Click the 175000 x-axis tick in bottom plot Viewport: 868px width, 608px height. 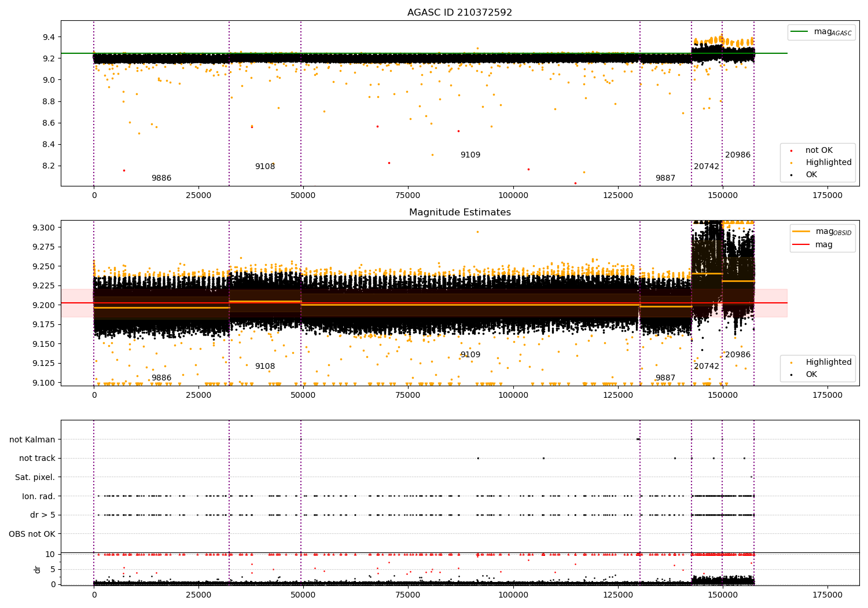827,595
